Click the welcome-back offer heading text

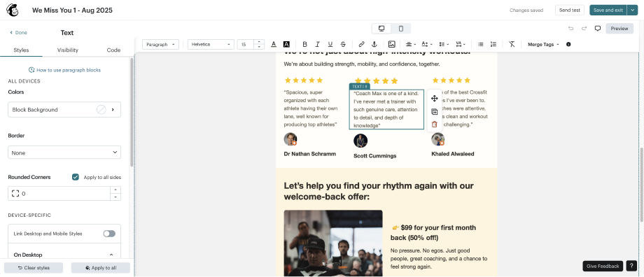(379, 191)
